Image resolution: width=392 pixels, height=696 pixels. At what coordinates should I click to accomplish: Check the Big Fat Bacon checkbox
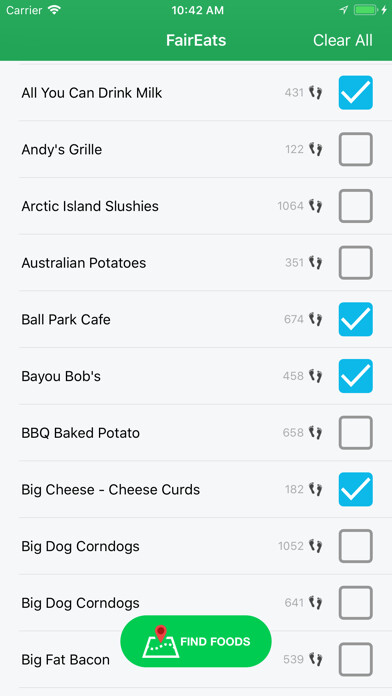pos(356,660)
